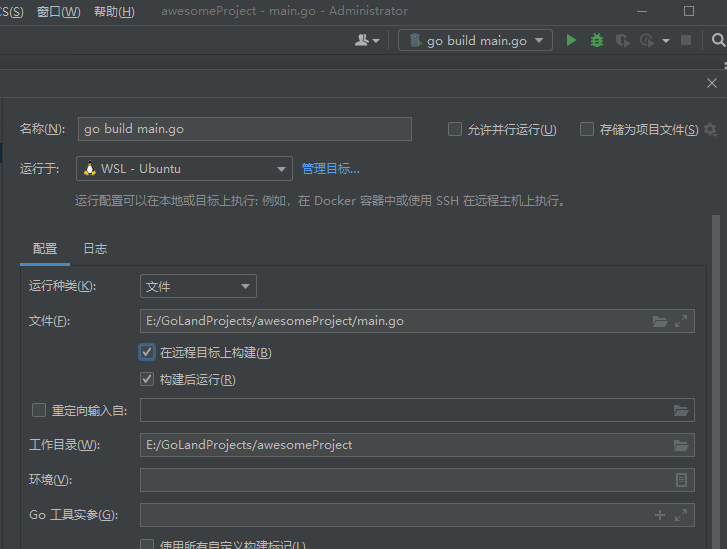Open the run kind dropdown showing 文件
The width and height of the screenshot is (727, 549).
(x=198, y=286)
